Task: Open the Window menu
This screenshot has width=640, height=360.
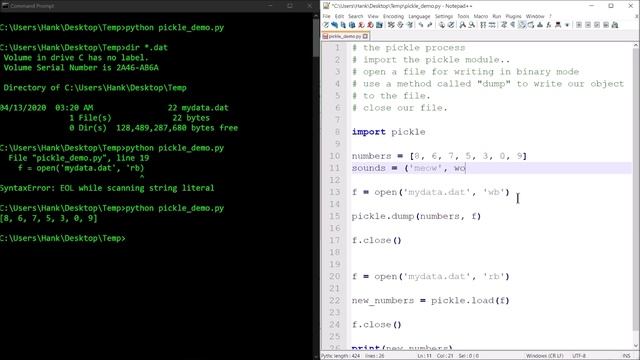Action: click(535, 16)
